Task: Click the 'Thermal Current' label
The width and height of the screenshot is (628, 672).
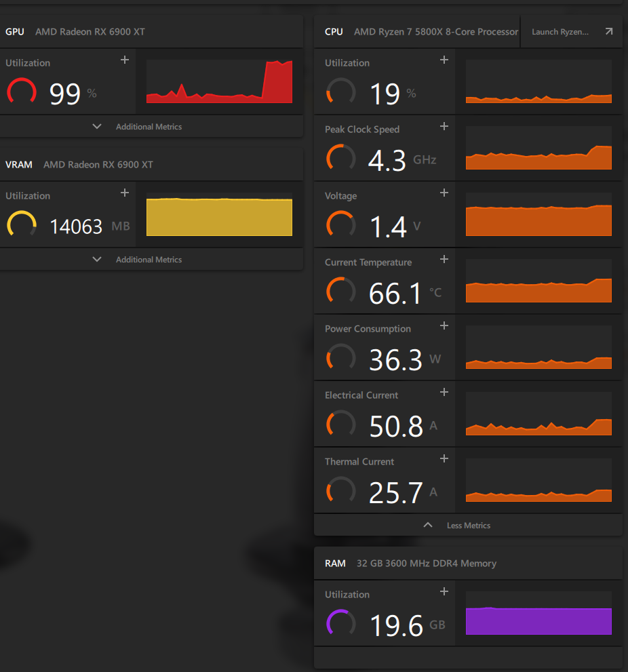Action: pyautogui.click(x=359, y=462)
